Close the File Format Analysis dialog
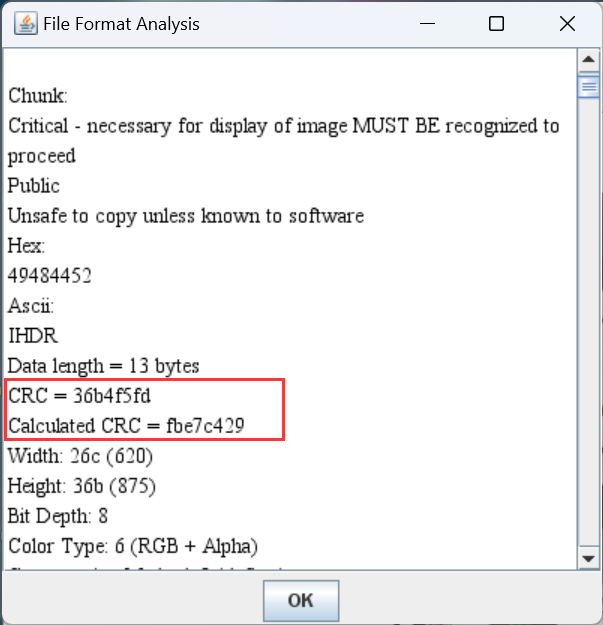 coord(567,24)
